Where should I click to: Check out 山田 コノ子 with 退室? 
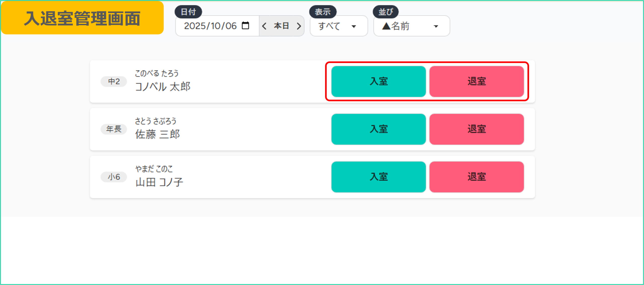476,177
